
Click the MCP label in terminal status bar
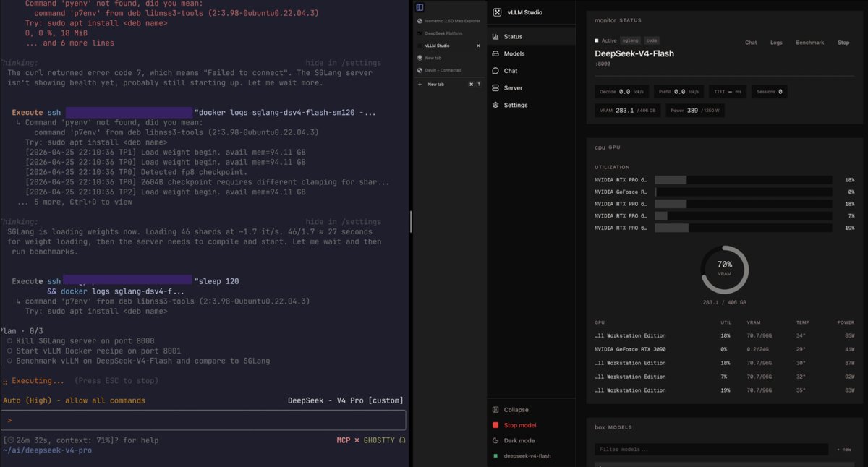point(344,440)
